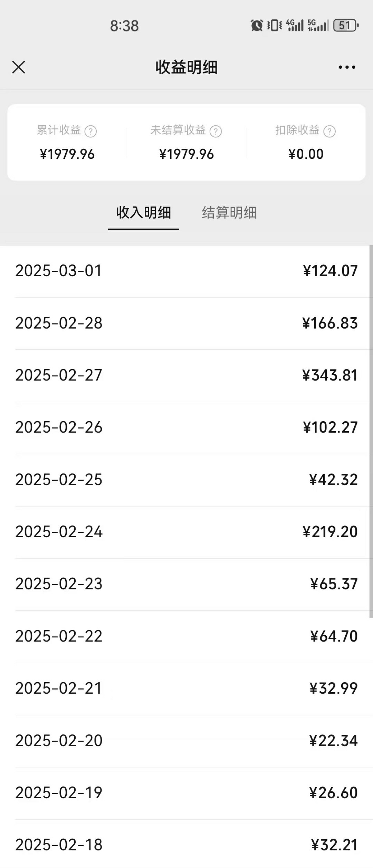The width and height of the screenshot is (373, 868).
Task: Select the 2025-02-24 income row
Action: click(x=186, y=532)
